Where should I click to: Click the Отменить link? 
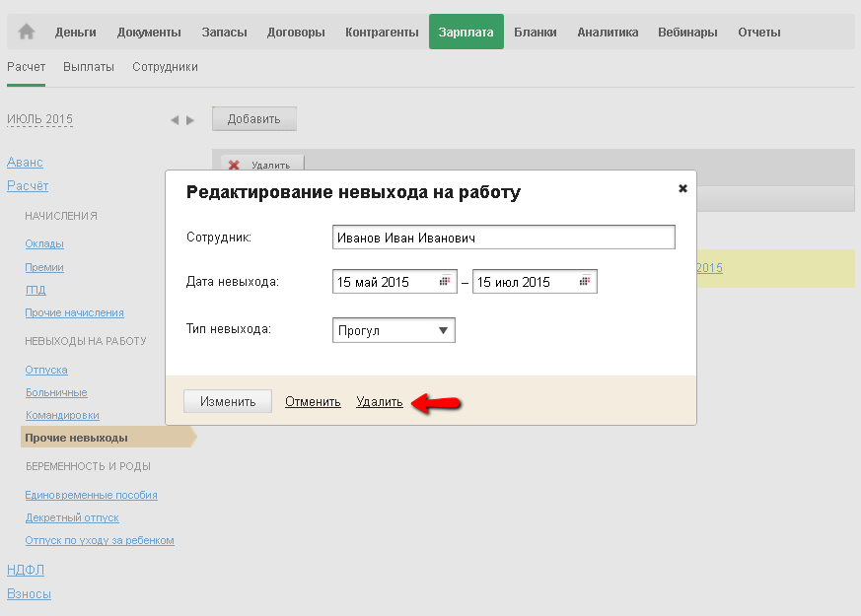pos(313,401)
